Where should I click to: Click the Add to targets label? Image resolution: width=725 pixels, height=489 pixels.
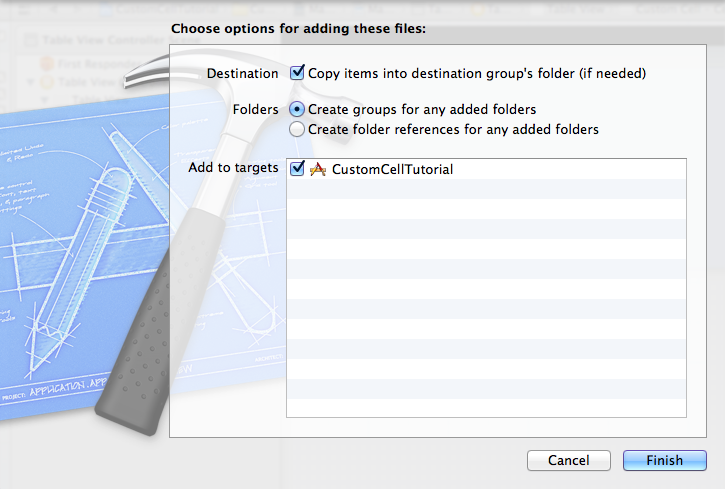pyautogui.click(x=233, y=167)
